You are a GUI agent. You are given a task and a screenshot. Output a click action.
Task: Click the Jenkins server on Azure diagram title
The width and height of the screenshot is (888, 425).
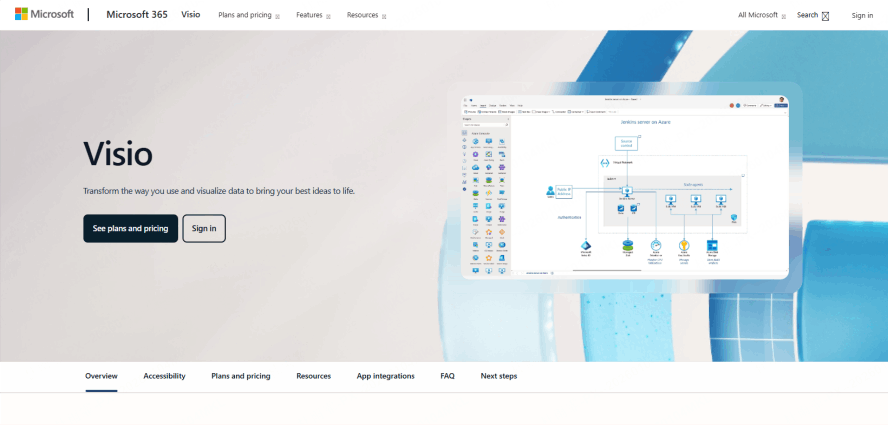(x=645, y=122)
